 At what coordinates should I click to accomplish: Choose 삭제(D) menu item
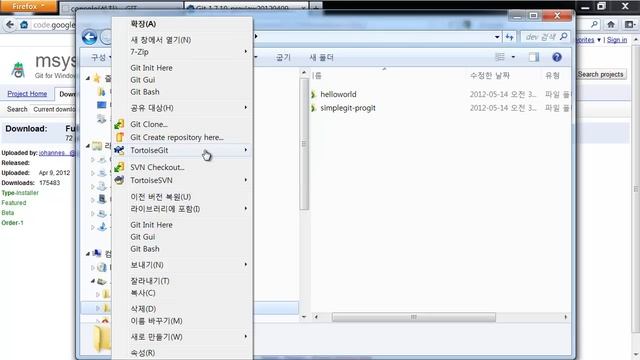click(143, 309)
